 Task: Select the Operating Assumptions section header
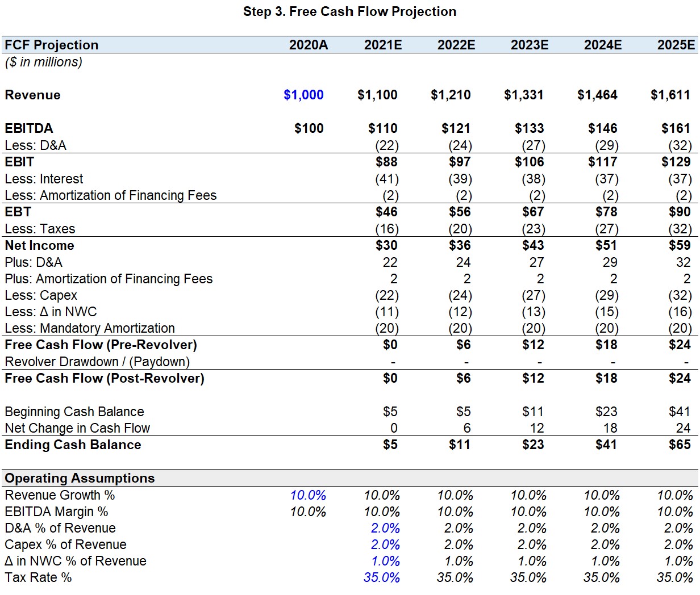coord(80,478)
